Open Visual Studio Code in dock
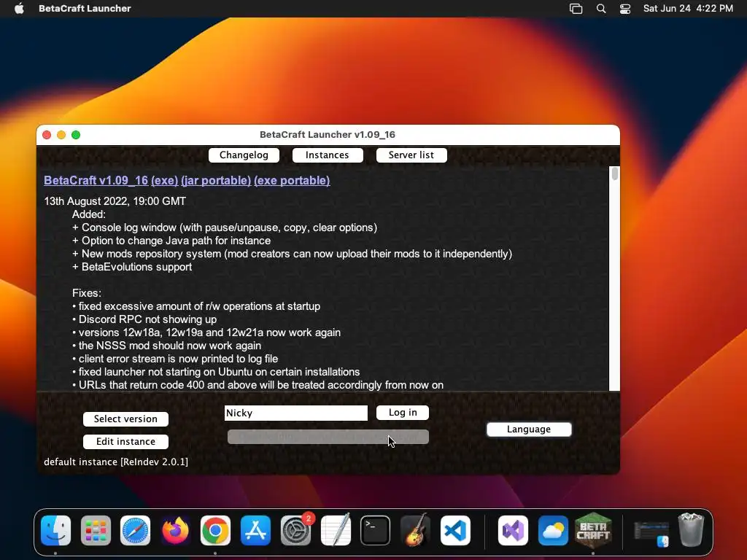This screenshot has height=560, width=747. point(455,531)
